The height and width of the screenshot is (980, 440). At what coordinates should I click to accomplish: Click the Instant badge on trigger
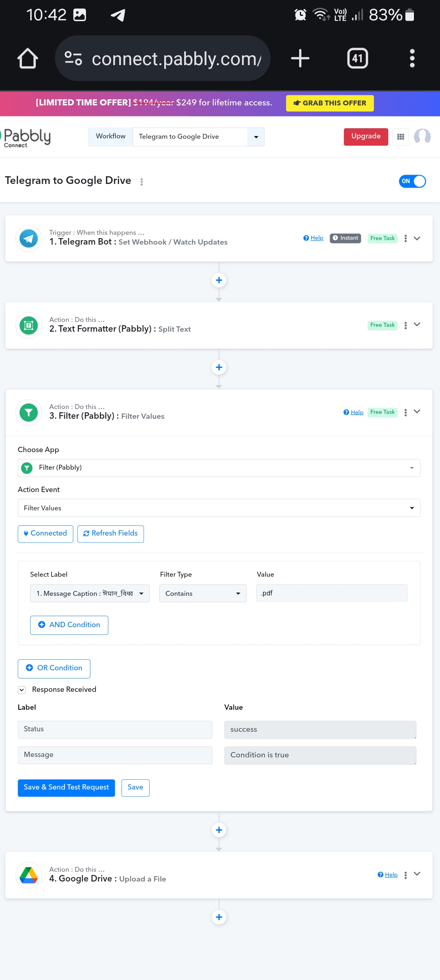click(345, 238)
